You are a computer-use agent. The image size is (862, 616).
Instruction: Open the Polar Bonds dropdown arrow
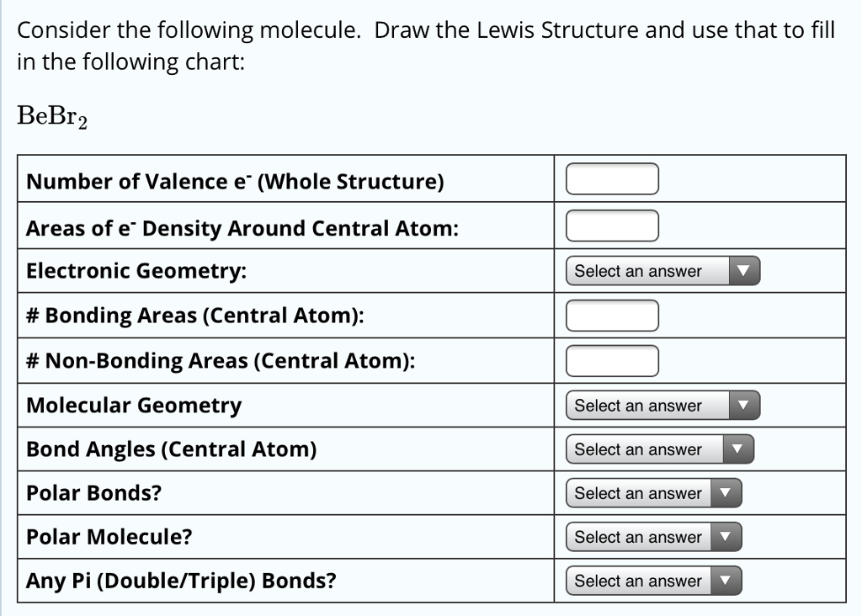tap(729, 492)
